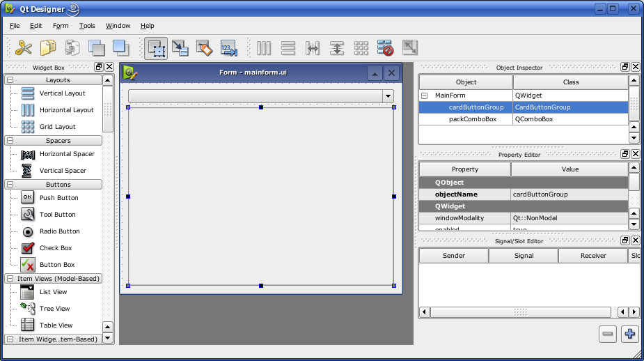Pick the Radio Button widget
The width and height of the screenshot is (644, 361).
click(x=51, y=231)
